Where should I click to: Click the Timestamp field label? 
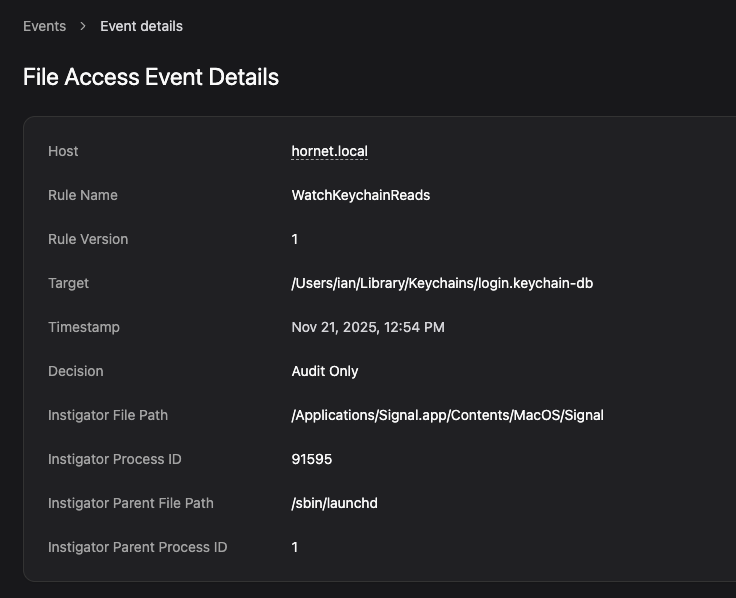coord(84,327)
